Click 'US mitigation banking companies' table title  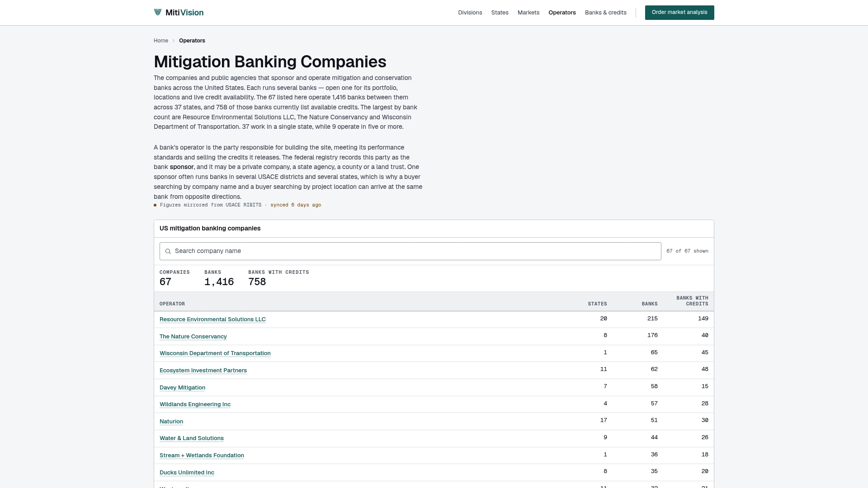pos(210,229)
